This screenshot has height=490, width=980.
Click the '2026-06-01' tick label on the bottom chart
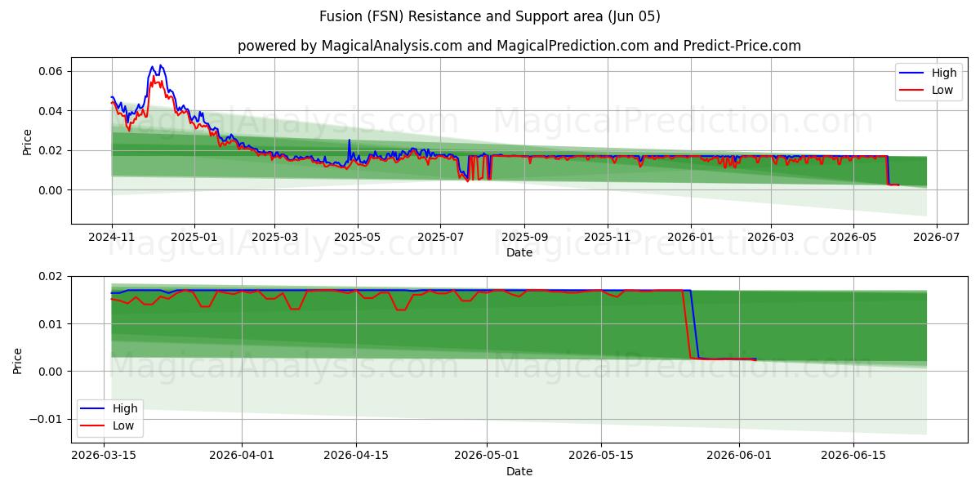click(740, 455)
